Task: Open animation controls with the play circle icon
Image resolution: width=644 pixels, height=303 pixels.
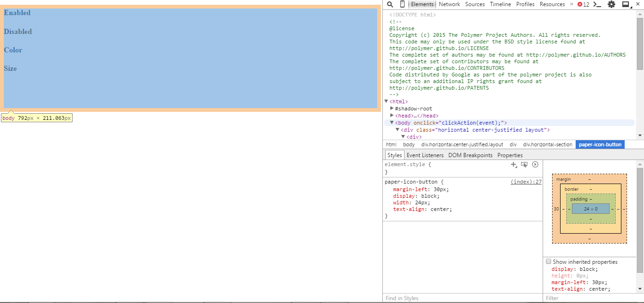Action: click(535, 164)
